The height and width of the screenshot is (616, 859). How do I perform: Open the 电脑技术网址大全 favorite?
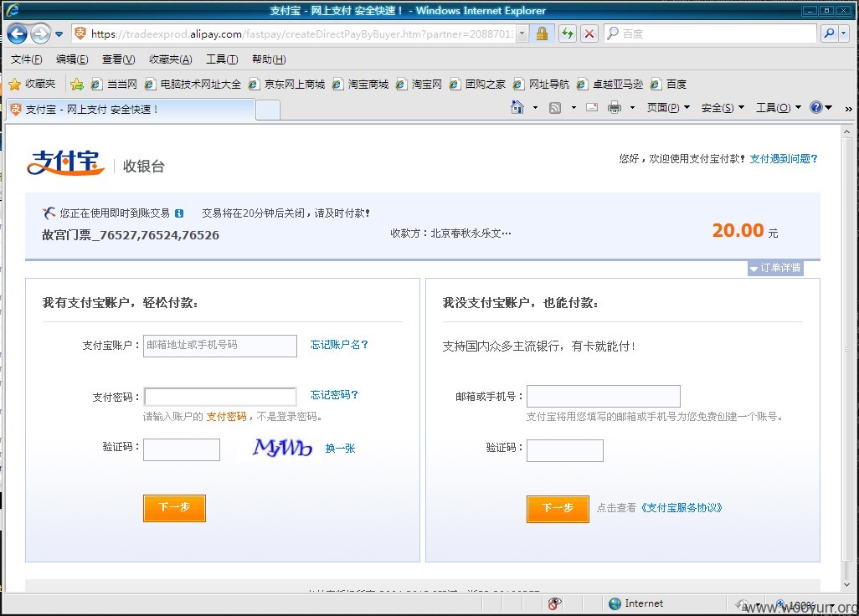pos(193,84)
